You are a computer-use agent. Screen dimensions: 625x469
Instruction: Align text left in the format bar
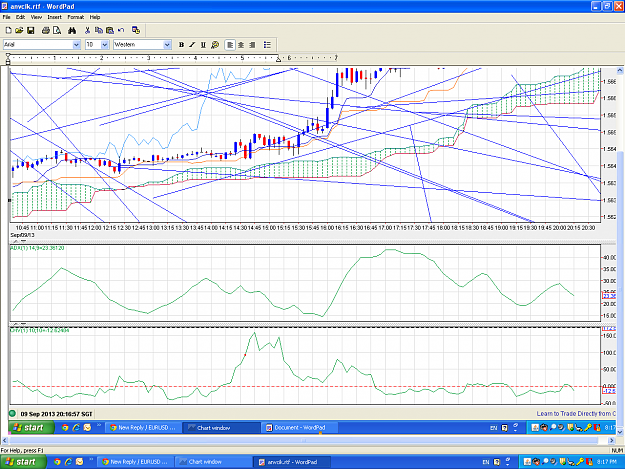(230, 45)
